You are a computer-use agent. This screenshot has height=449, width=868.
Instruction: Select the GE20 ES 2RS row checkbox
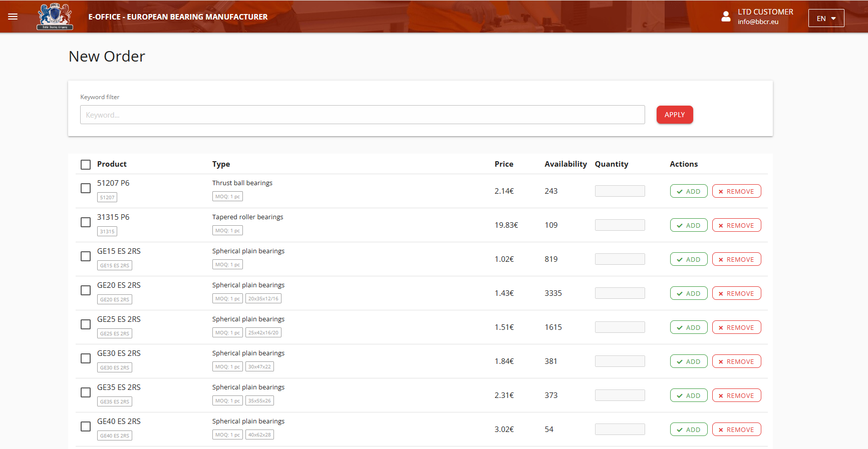pyautogui.click(x=86, y=290)
